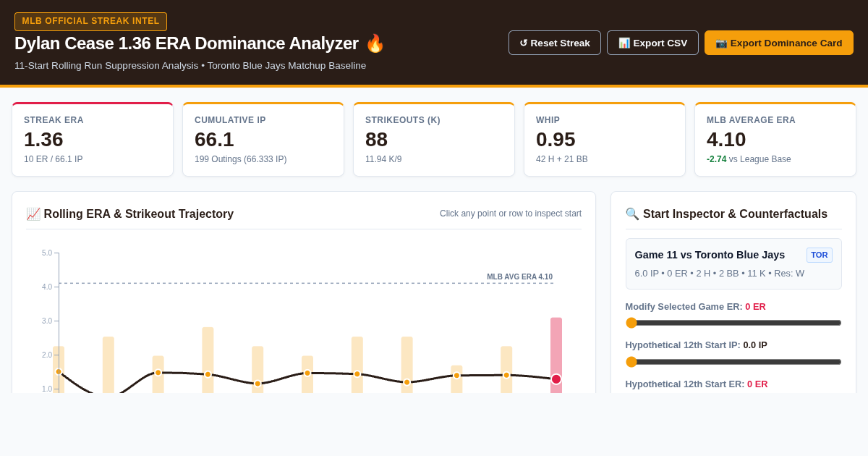Click the '199 Outings (66.333 IP)' subtext
The height and width of the screenshot is (456, 868).
pos(241,159)
